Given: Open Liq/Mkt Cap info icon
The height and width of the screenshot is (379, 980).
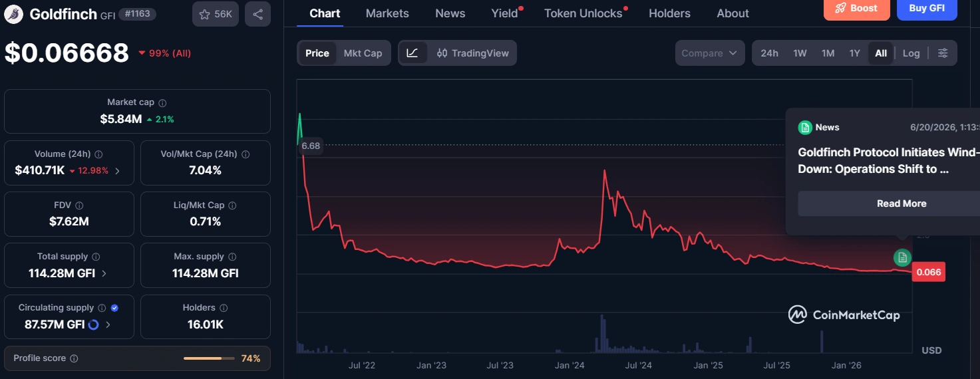Looking at the screenshot, I should click(x=233, y=205).
